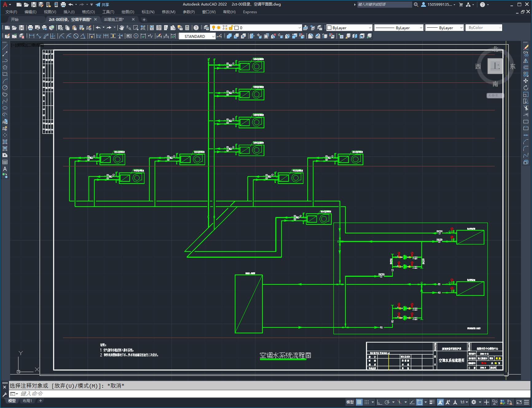Image resolution: width=532 pixels, height=408 pixels.
Task: Select the Move tool in modify toolbar
Action: 526,81
